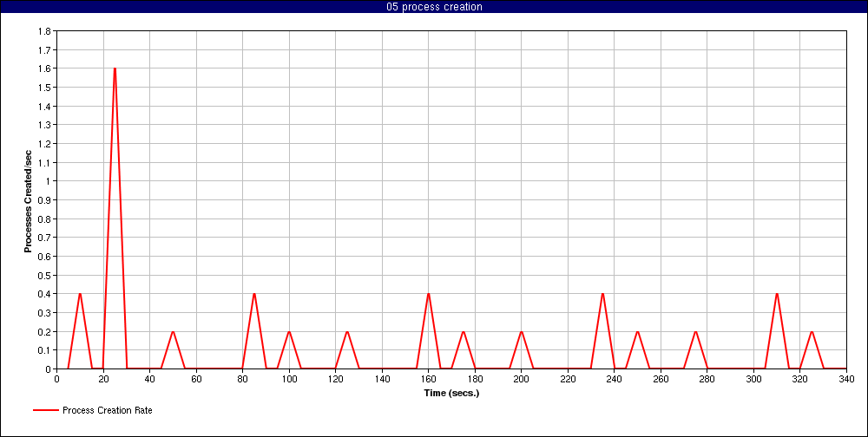The height and width of the screenshot is (437, 868).
Task: Click the small spike peak at time 275
Action: 695,332
